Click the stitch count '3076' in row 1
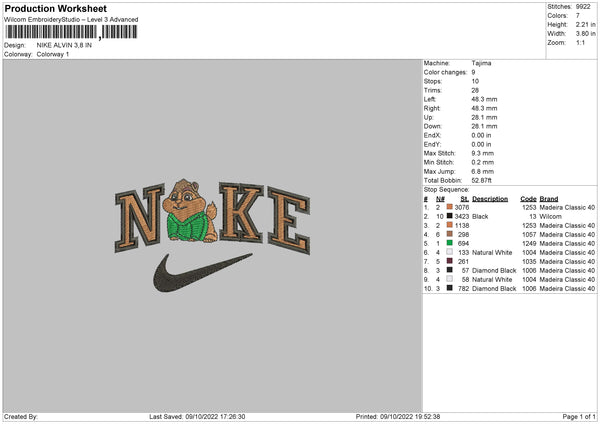This screenshot has height=424, width=600. pos(462,207)
